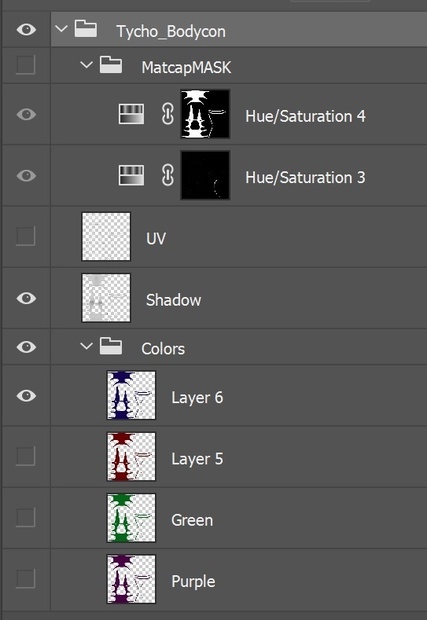
Task: Select the MatcapMASK group folder icon
Action: pos(111,64)
